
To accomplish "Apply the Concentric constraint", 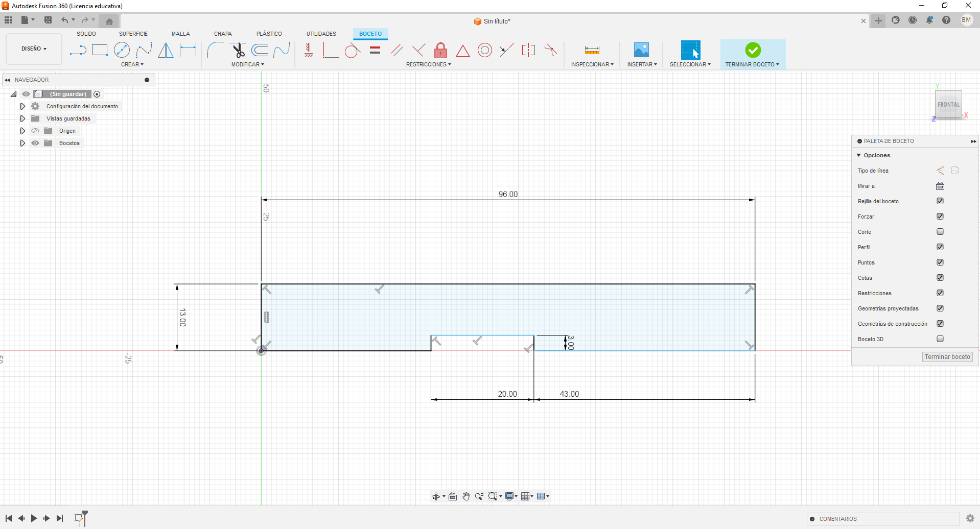I will click(485, 50).
